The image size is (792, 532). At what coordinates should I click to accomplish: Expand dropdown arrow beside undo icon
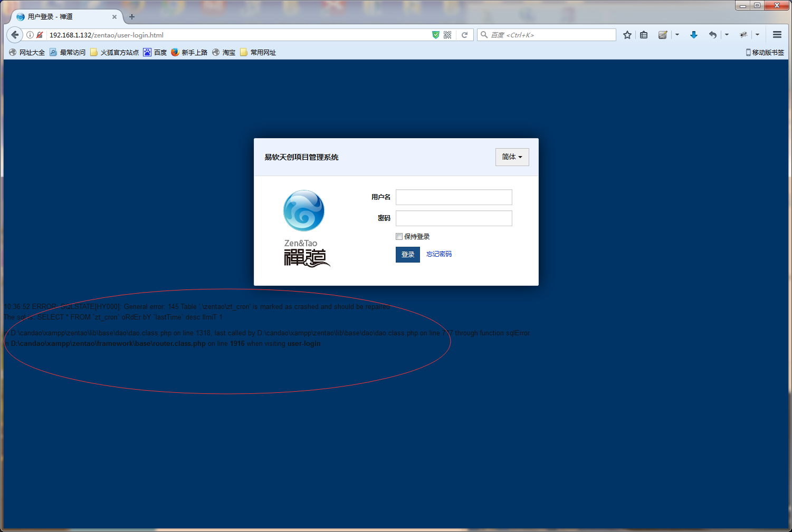pyautogui.click(x=727, y=35)
